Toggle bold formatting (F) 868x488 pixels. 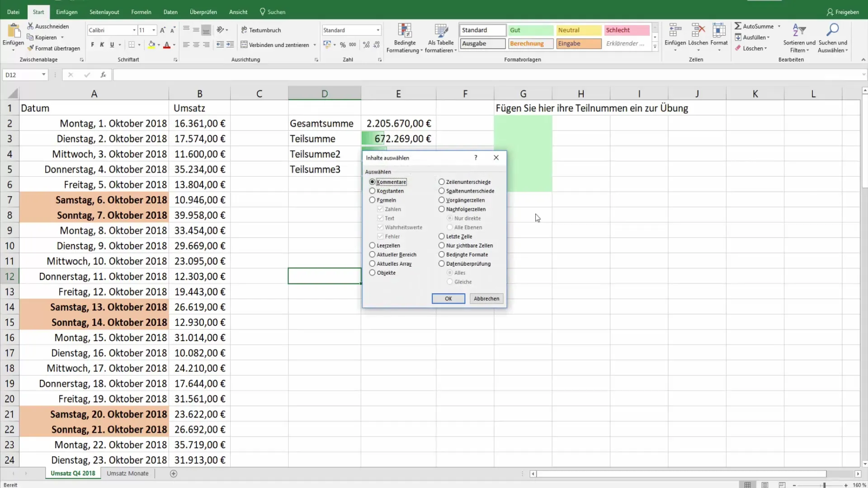click(92, 45)
